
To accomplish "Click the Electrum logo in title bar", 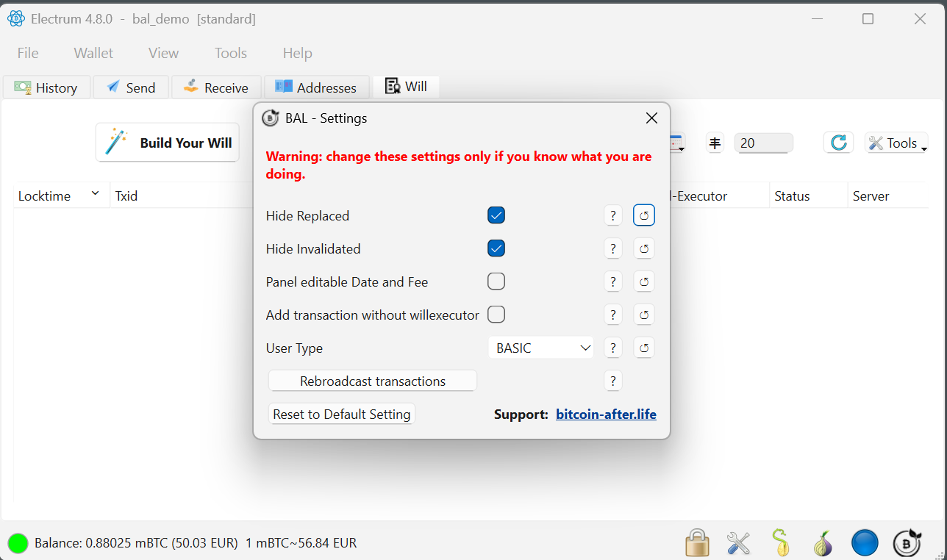I will pyautogui.click(x=16, y=19).
